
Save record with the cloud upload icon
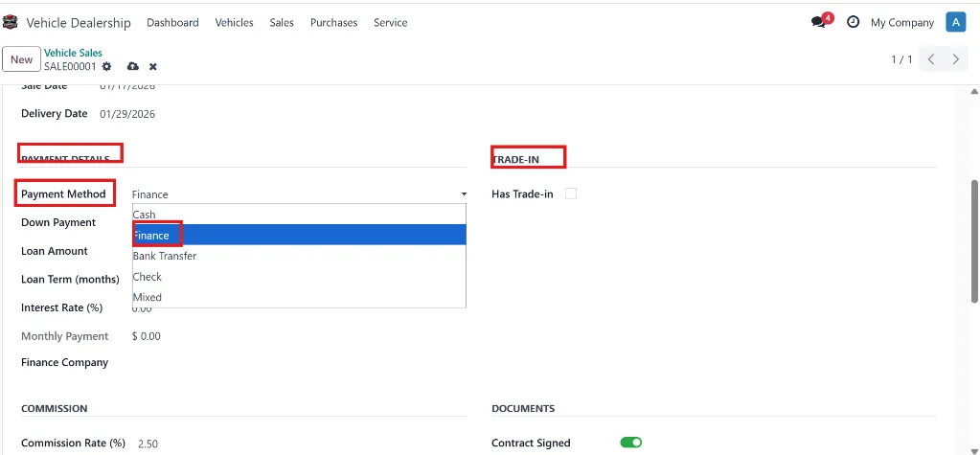pos(132,66)
